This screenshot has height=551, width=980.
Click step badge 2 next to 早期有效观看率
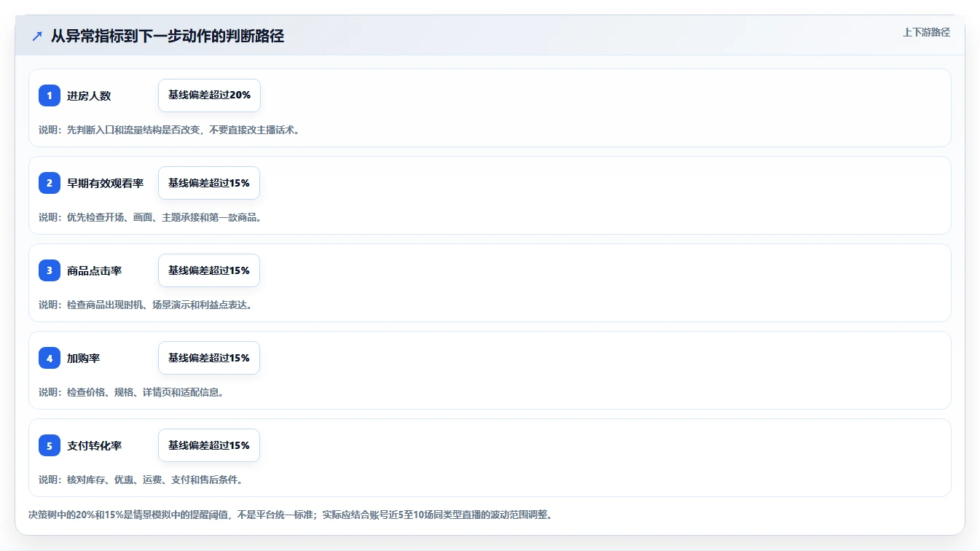pyautogui.click(x=50, y=183)
